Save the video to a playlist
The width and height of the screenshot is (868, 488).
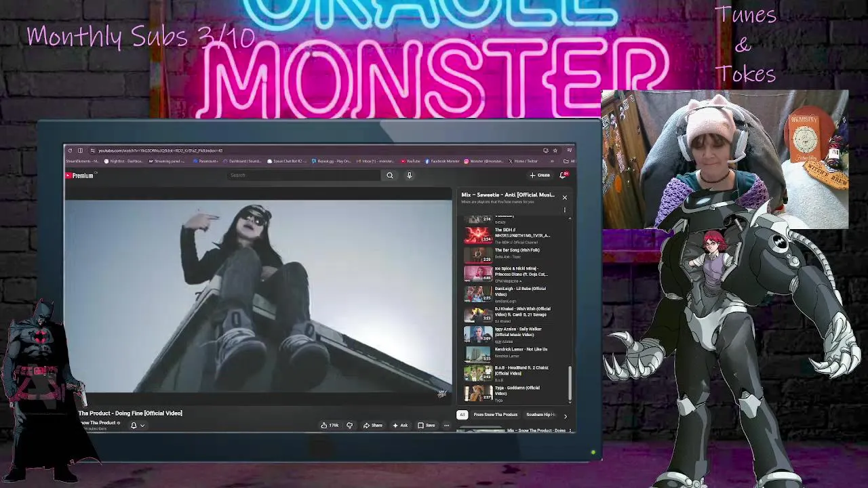[427, 426]
